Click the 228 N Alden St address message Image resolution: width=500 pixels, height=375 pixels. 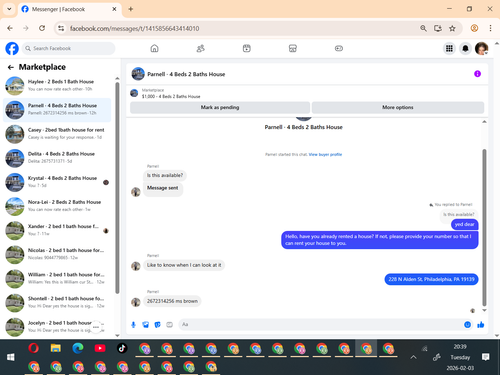[x=431, y=279]
